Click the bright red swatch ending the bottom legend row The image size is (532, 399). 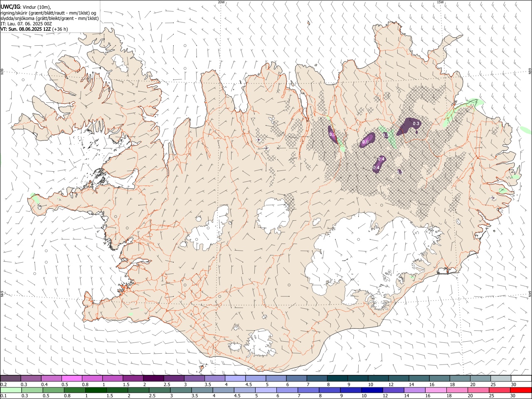521,390
